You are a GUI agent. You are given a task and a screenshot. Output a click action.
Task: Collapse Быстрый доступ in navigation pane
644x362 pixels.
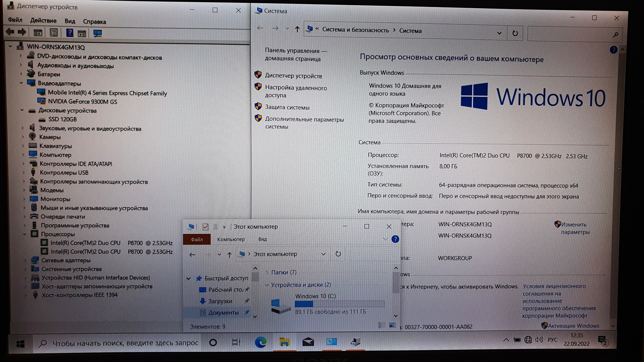point(188,278)
